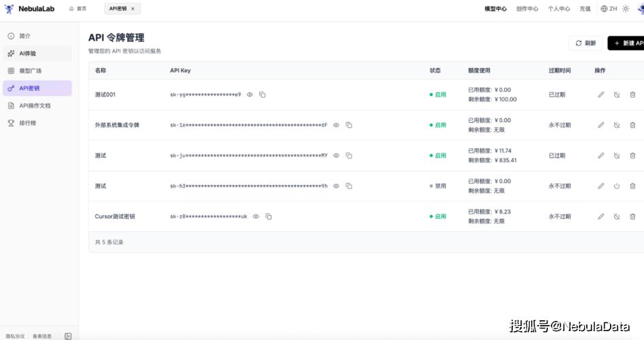Click the 名称 column header
Image resolution: width=644 pixels, height=340 pixels.
101,71
